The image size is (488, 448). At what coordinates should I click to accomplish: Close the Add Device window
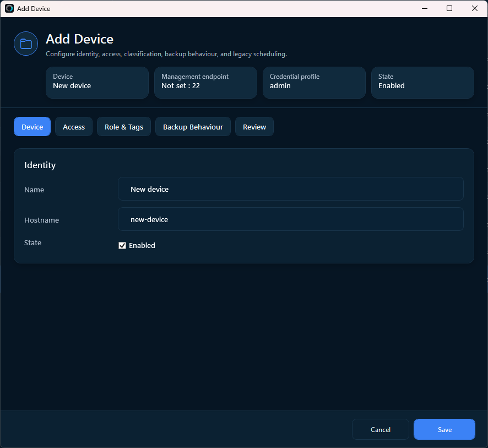475,8
